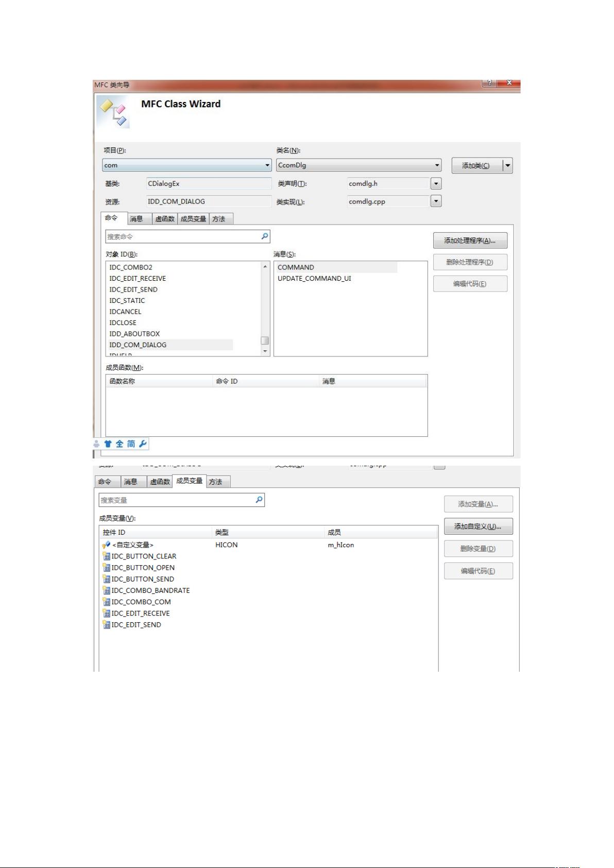Toggle the 简 simplified icon on the IME bar
This screenshot has height=868, width=614.
pyautogui.click(x=131, y=444)
